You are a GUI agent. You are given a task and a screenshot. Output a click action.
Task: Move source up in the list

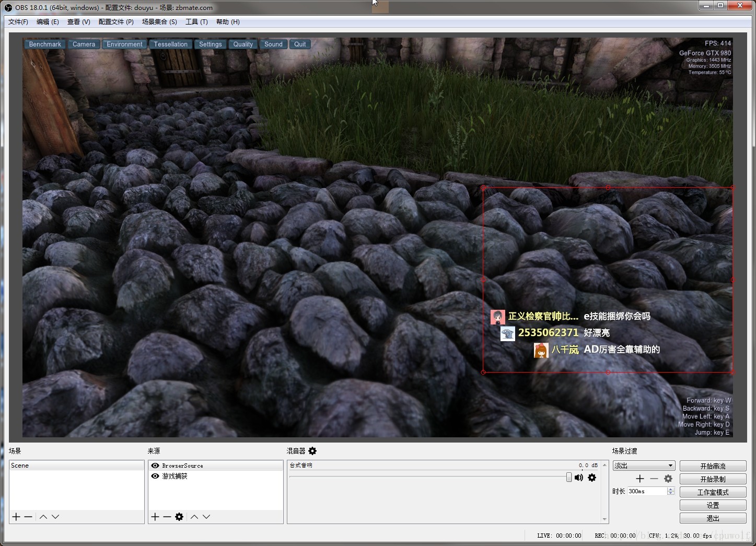194,517
